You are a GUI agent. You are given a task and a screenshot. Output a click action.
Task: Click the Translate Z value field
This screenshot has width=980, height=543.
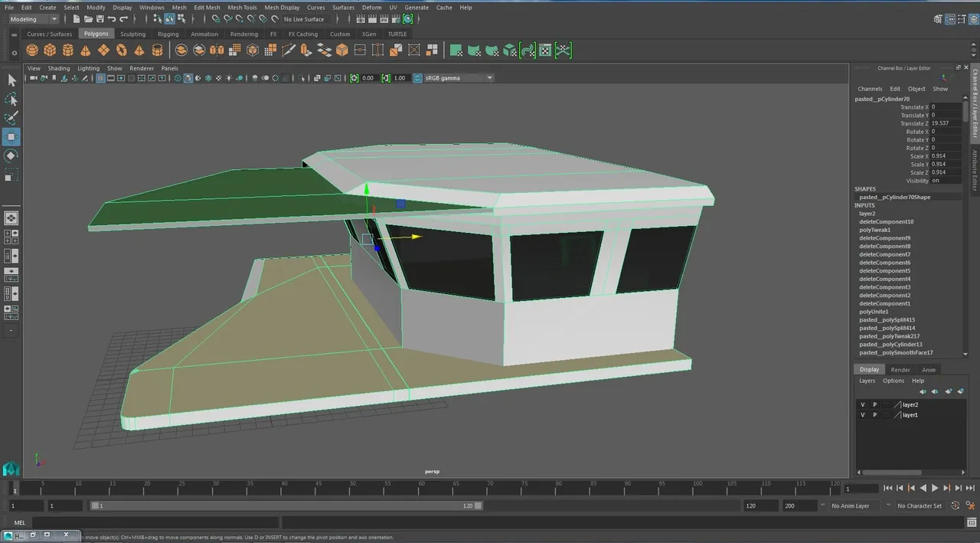(x=945, y=123)
